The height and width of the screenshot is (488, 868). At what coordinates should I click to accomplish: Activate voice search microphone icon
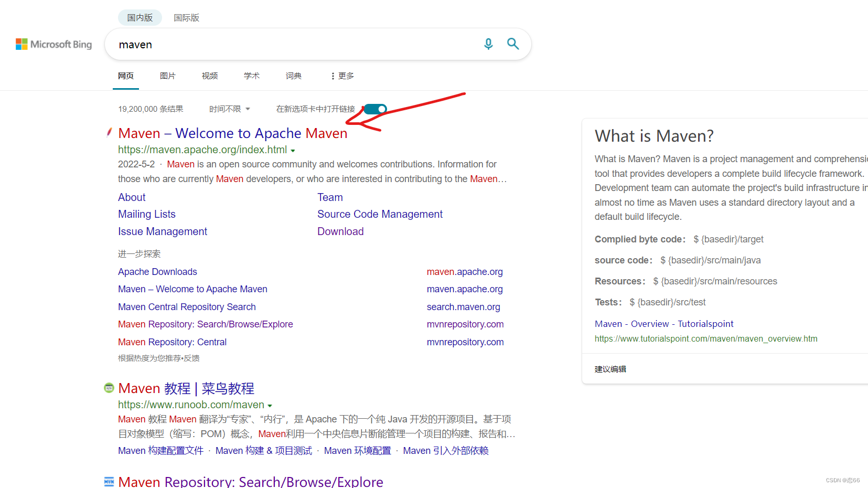pos(488,44)
